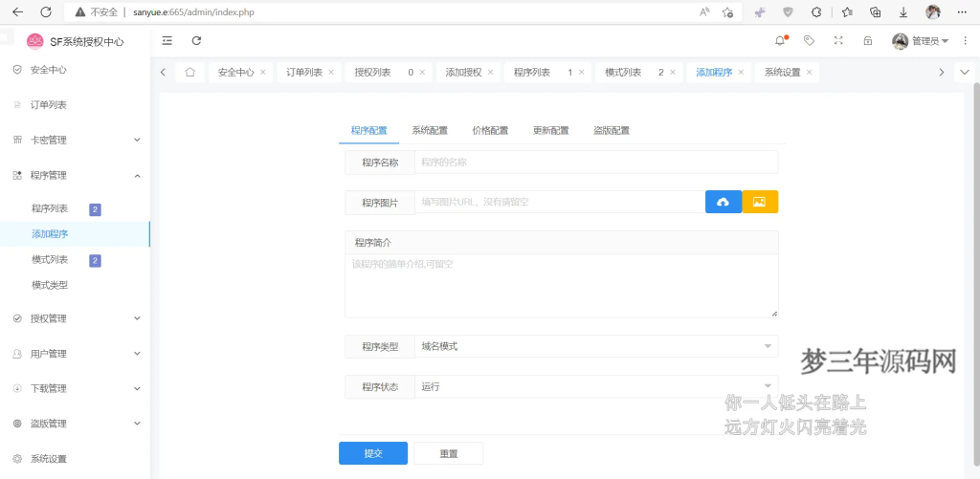Select 添加程序 submenu item
This screenshot has height=479, width=980.
75,234
